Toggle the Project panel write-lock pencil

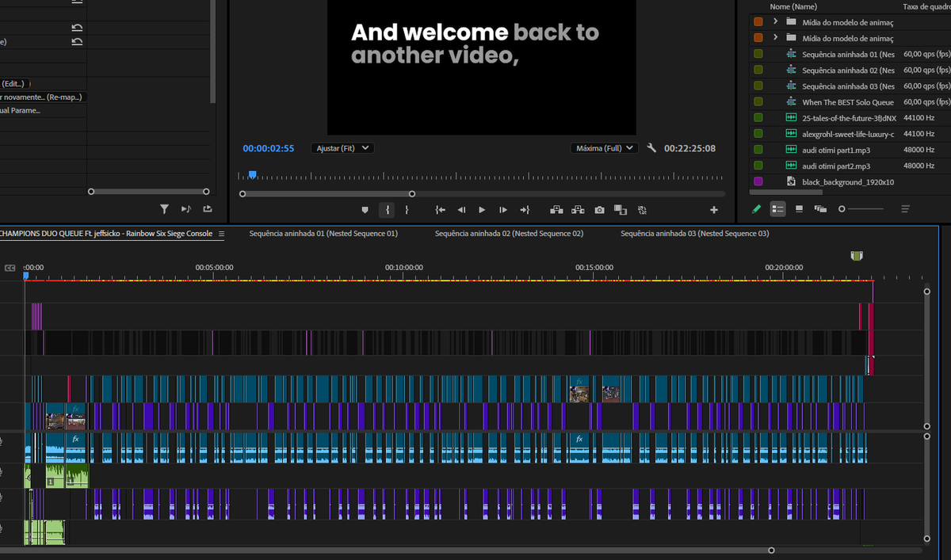tap(756, 209)
